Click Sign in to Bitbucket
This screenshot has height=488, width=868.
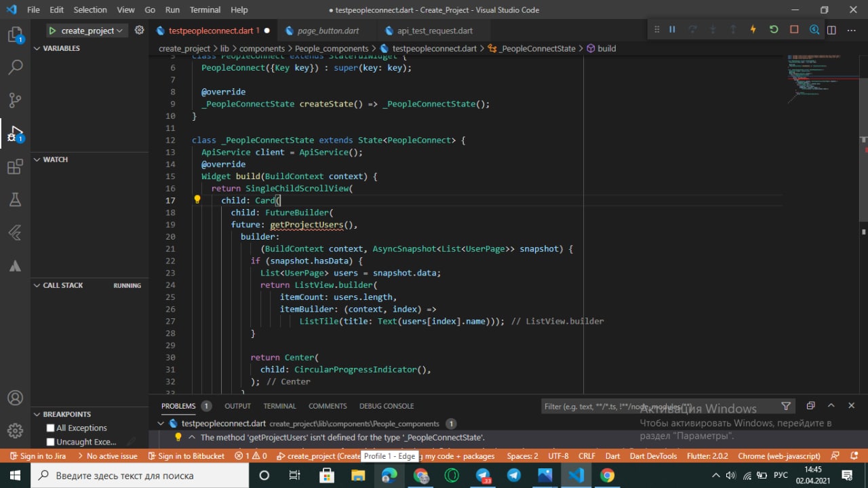coord(186,456)
